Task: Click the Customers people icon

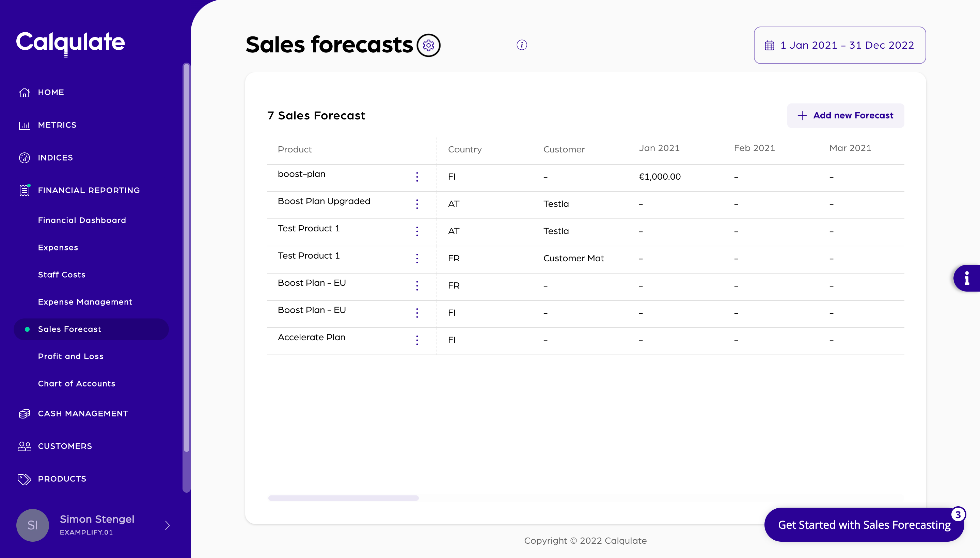Action: 25,446
